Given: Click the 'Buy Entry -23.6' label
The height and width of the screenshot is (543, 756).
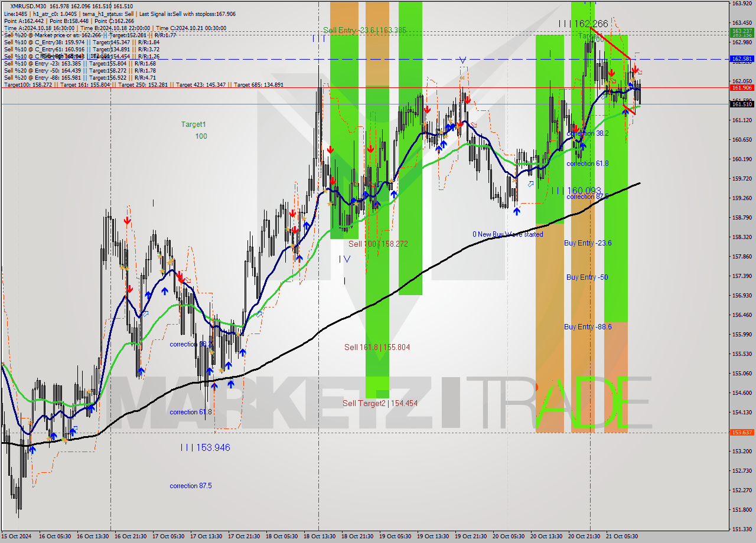Looking at the screenshot, I should pyautogui.click(x=588, y=243).
